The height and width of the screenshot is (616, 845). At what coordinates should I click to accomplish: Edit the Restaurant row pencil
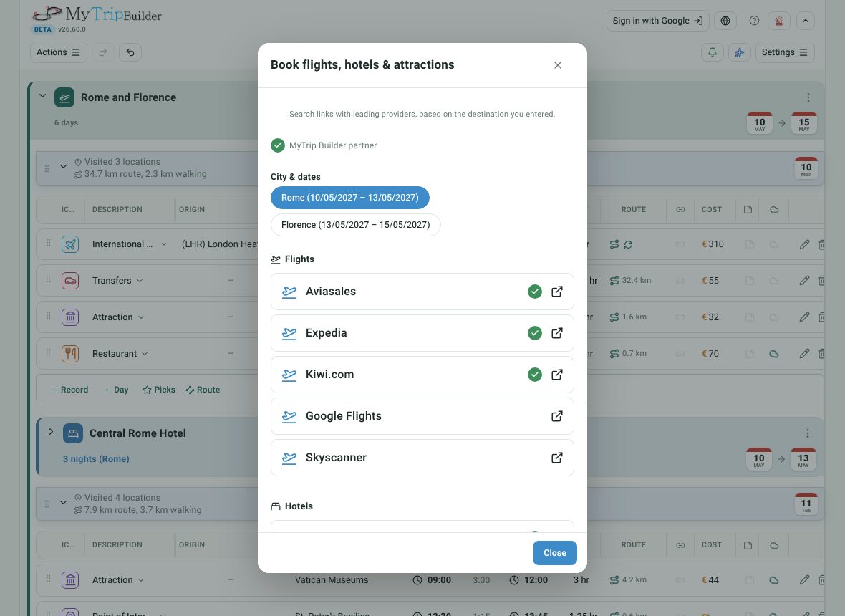pos(804,354)
